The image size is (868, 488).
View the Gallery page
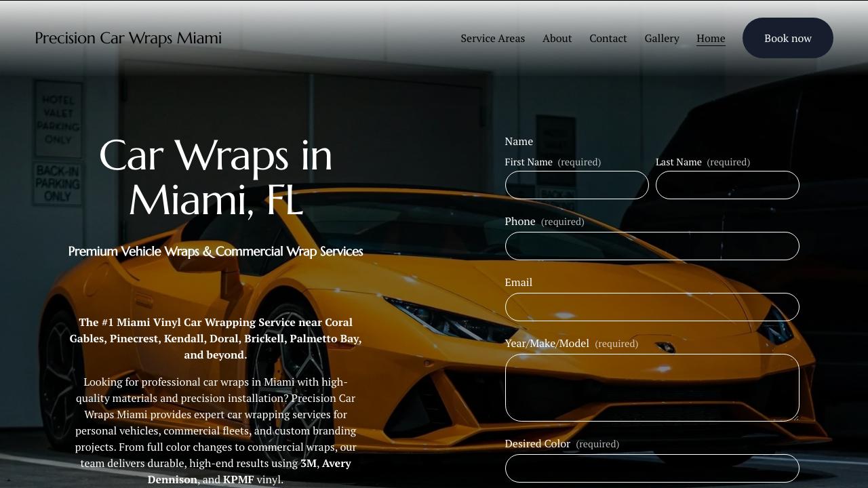[662, 38]
